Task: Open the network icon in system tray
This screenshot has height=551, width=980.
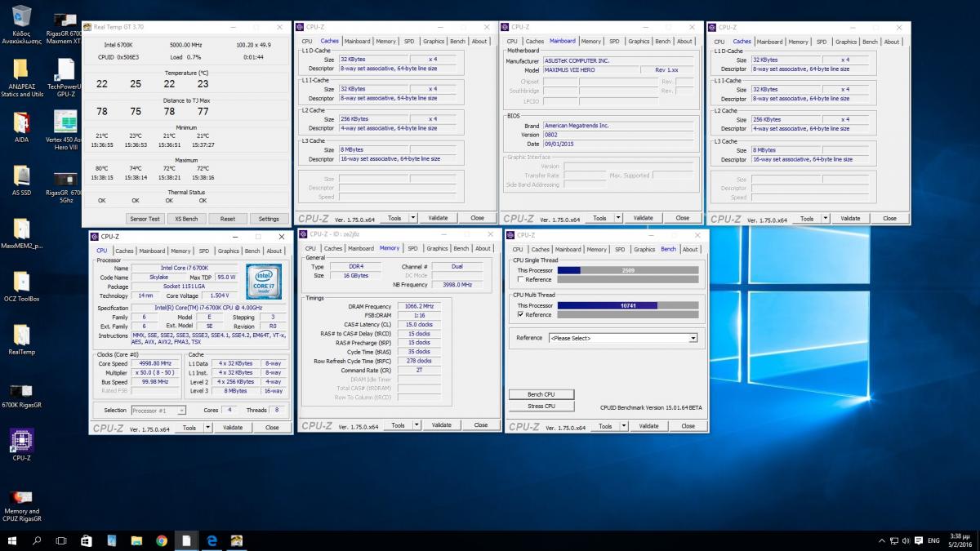Action: tap(892, 540)
